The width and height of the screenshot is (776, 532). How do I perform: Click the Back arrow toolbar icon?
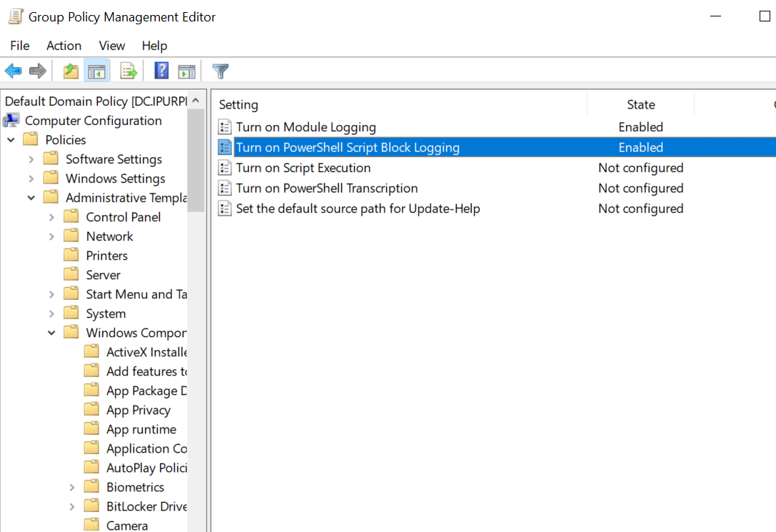pyautogui.click(x=14, y=71)
